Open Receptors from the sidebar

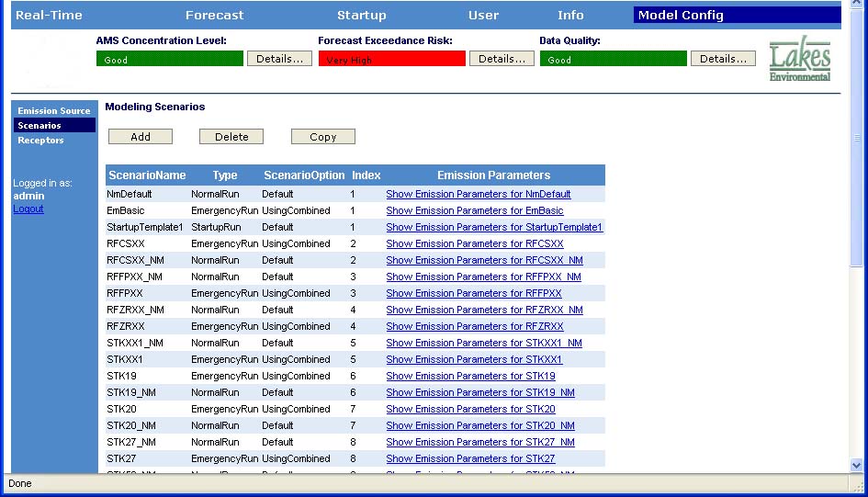click(40, 141)
